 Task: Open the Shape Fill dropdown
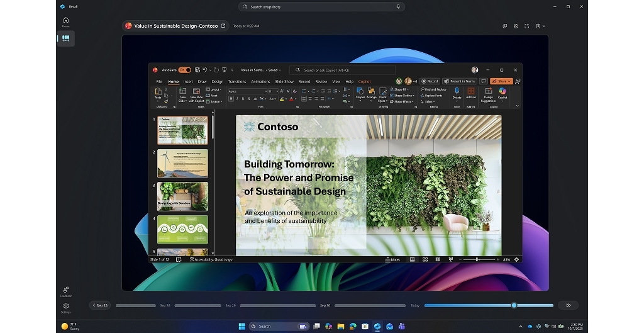(x=399, y=89)
